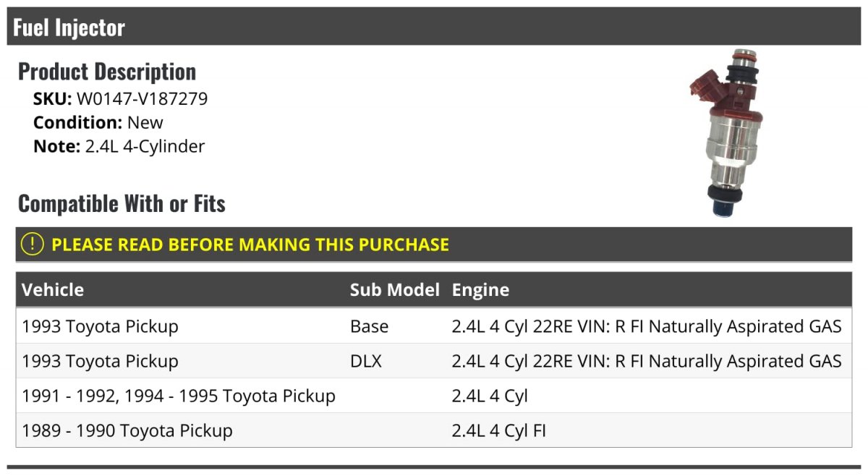This screenshot has width=868, height=476.
Task: Click the Compatible With or Fits heading
Action: click(x=122, y=204)
